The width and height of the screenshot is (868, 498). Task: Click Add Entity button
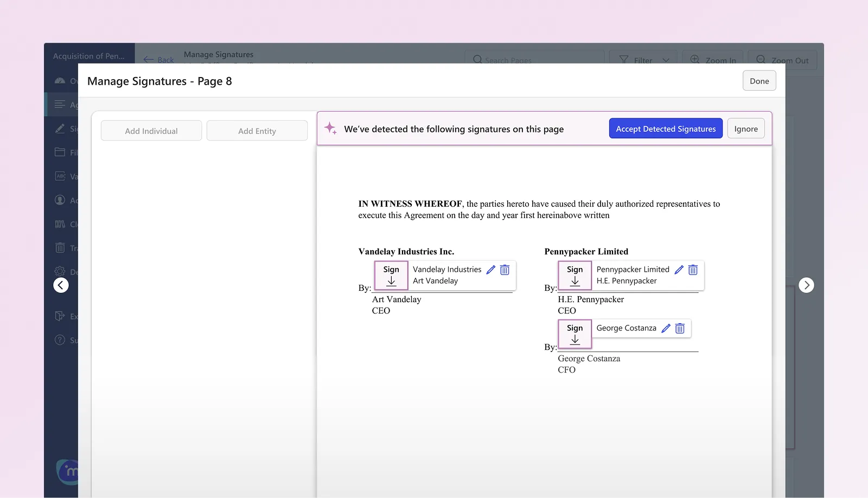(257, 131)
